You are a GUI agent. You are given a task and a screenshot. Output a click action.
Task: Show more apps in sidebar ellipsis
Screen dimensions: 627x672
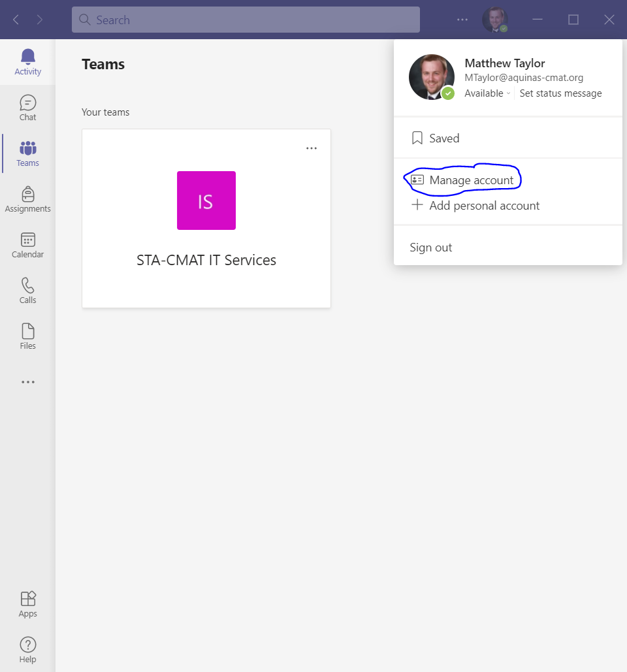[28, 382]
